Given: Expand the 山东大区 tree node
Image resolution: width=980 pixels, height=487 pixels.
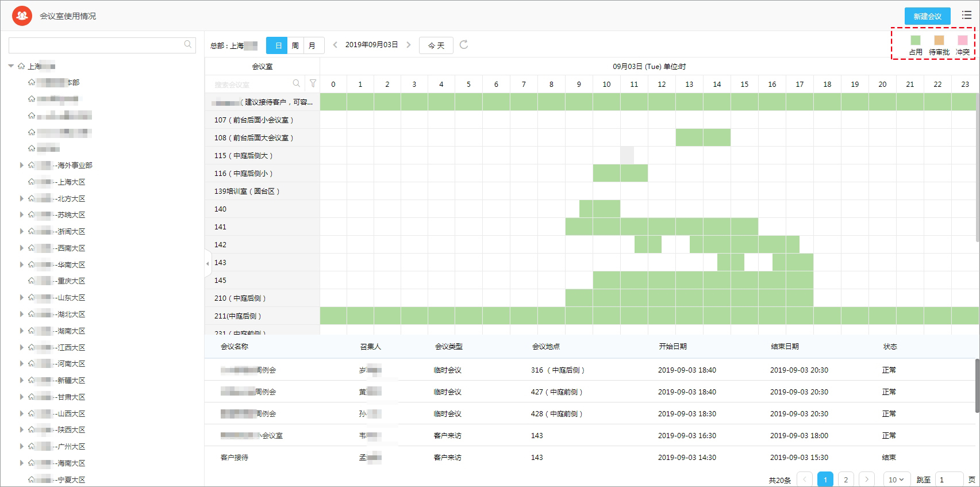Looking at the screenshot, I should coord(22,297).
